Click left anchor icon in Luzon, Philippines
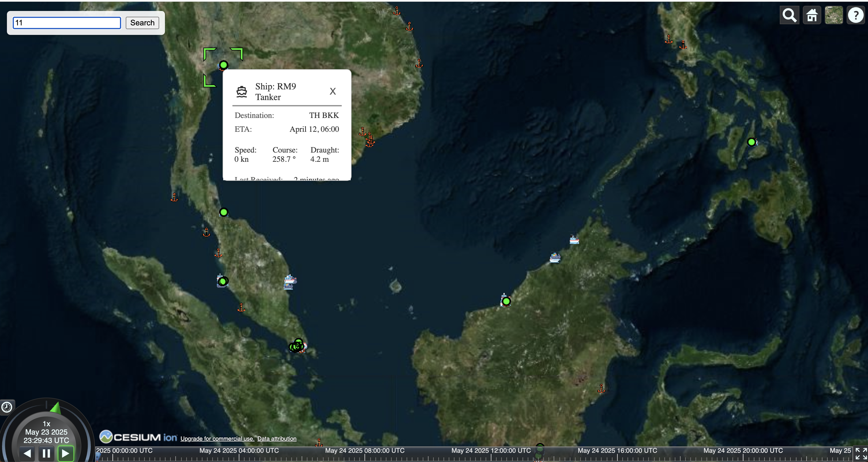 coord(668,39)
